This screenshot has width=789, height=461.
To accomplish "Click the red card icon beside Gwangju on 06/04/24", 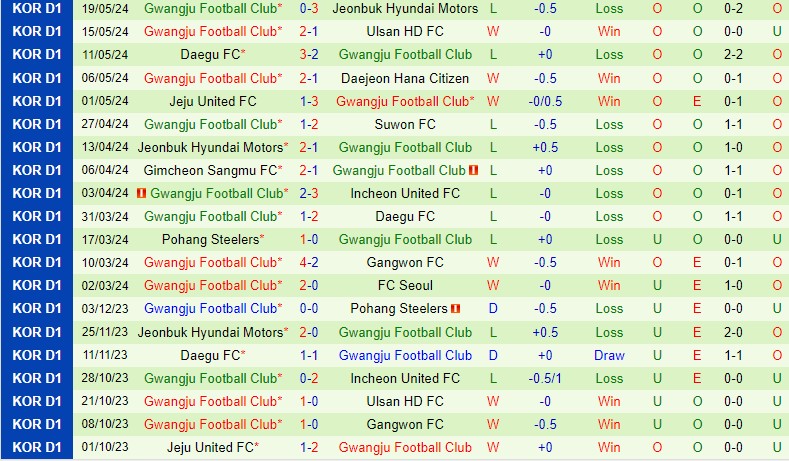I will pos(474,171).
